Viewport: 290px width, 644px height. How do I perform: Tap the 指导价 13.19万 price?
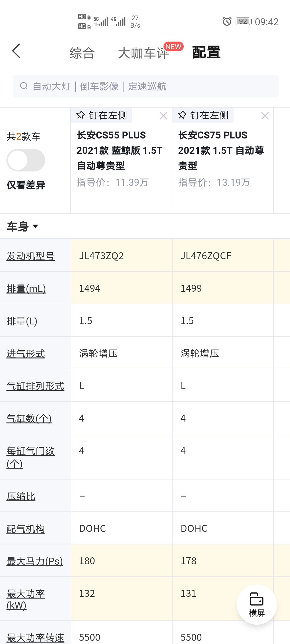(214, 182)
